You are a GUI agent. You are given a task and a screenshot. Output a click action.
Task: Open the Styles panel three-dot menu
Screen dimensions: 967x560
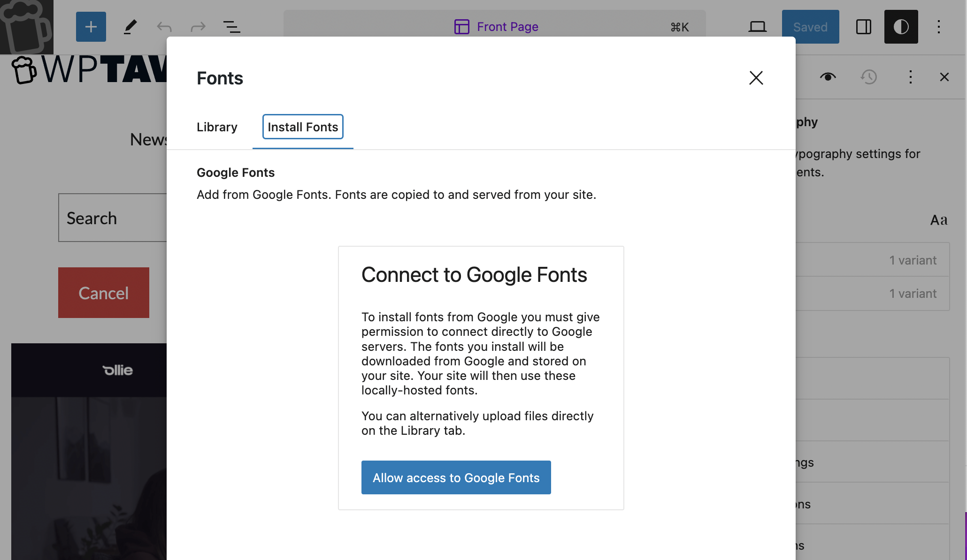(910, 77)
